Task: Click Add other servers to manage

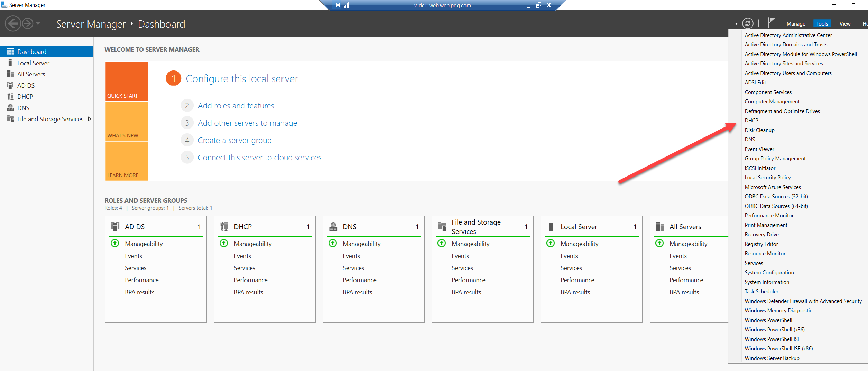Action: pyautogui.click(x=248, y=123)
